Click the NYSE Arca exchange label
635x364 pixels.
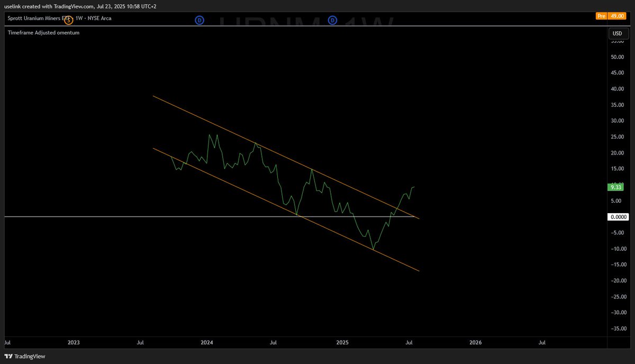99,19
